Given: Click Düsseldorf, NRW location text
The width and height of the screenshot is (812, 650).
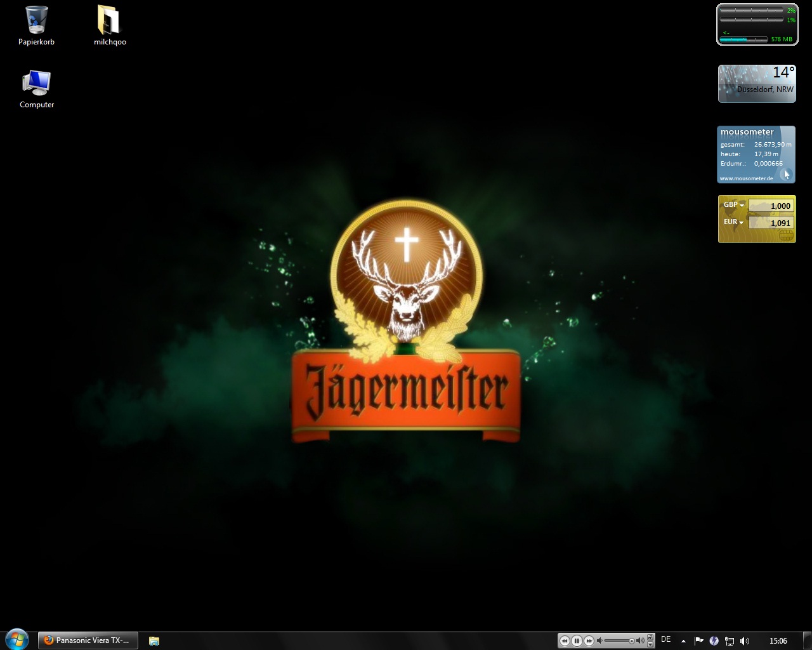Looking at the screenshot, I should click(765, 90).
